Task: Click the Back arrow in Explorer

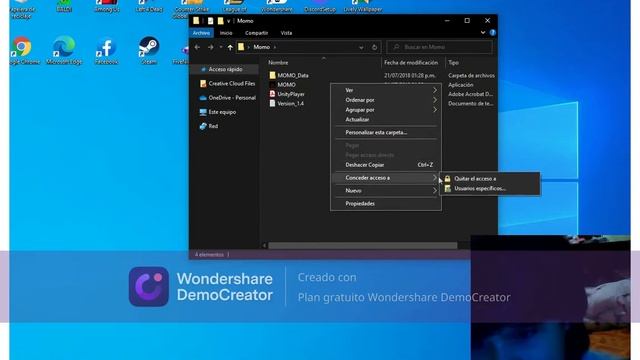Action: pos(198,47)
